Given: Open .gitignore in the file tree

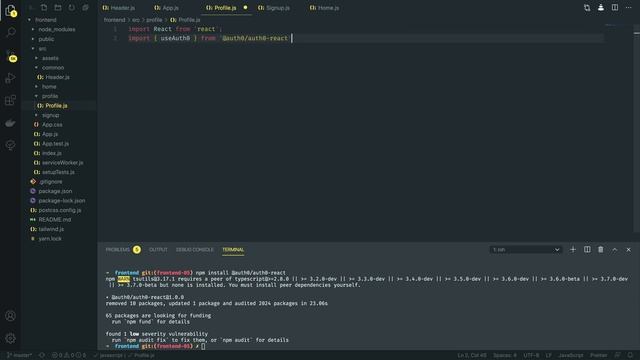Looking at the screenshot, I should coord(51,182).
